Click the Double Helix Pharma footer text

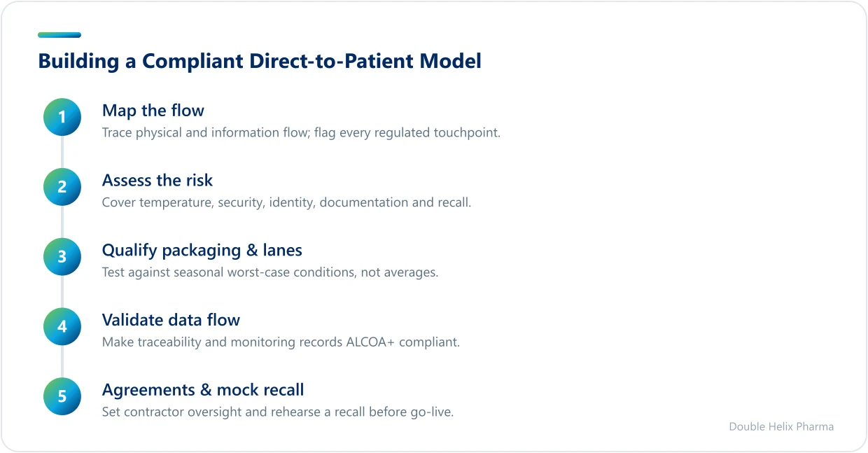pyautogui.click(x=781, y=426)
